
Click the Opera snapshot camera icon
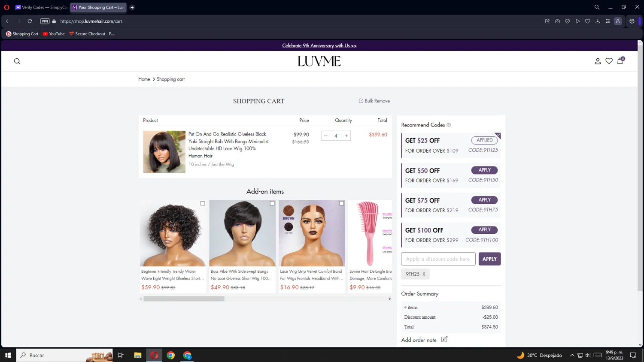coord(557,21)
